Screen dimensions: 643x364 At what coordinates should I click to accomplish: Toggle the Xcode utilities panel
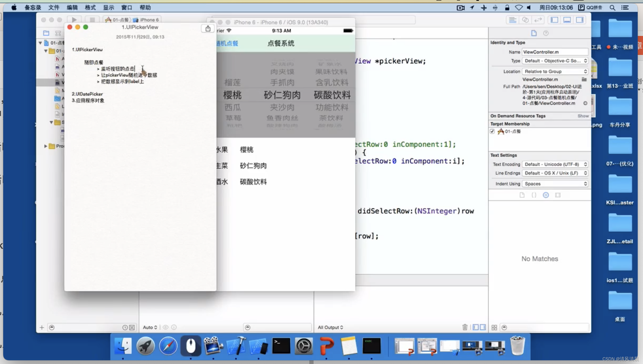tap(580, 20)
